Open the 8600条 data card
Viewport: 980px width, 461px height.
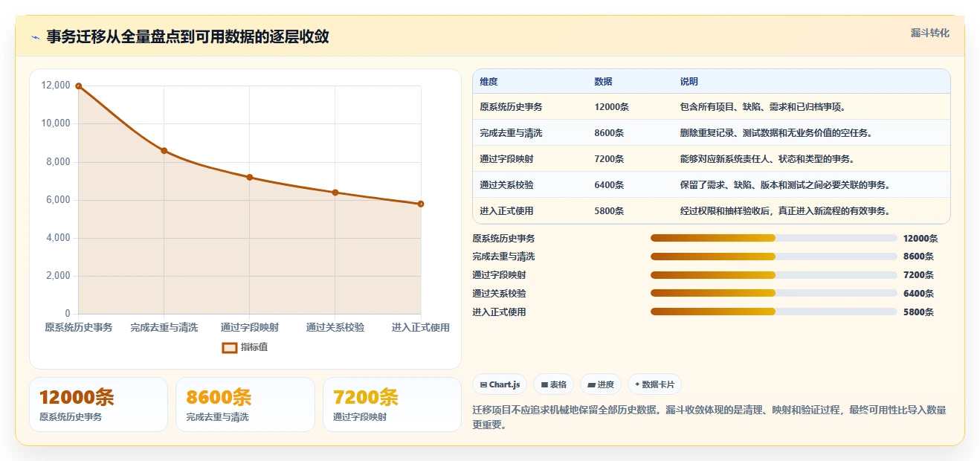245,404
